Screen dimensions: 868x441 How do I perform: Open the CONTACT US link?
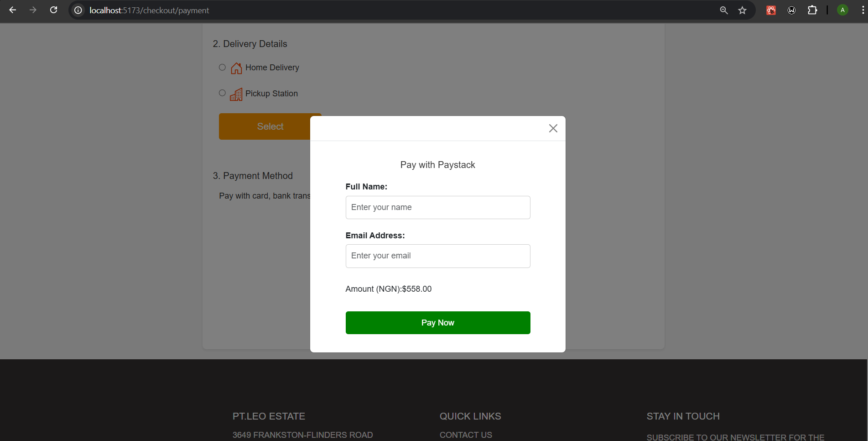coord(466,435)
